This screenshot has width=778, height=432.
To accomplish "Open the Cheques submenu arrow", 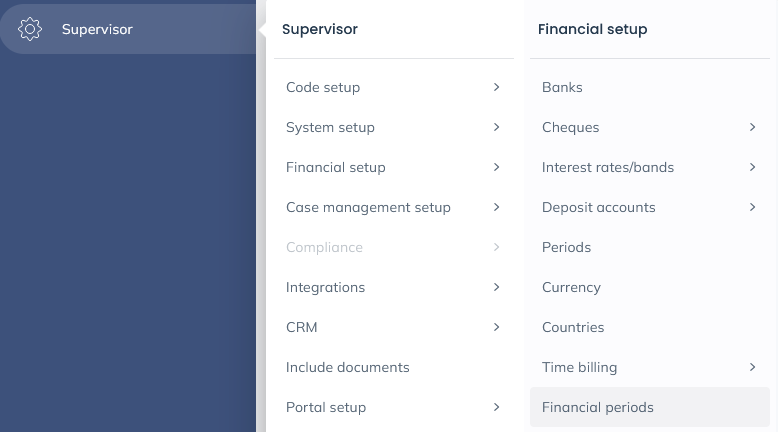I will tap(752, 127).
